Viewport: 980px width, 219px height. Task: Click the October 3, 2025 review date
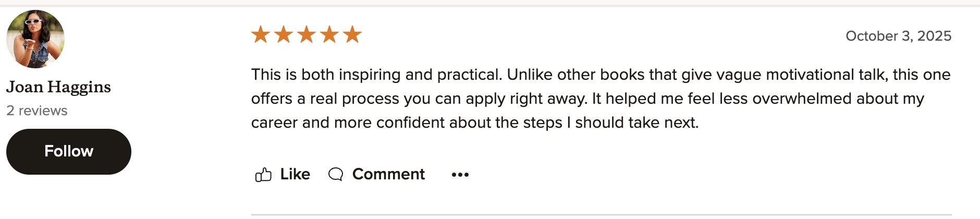(898, 36)
